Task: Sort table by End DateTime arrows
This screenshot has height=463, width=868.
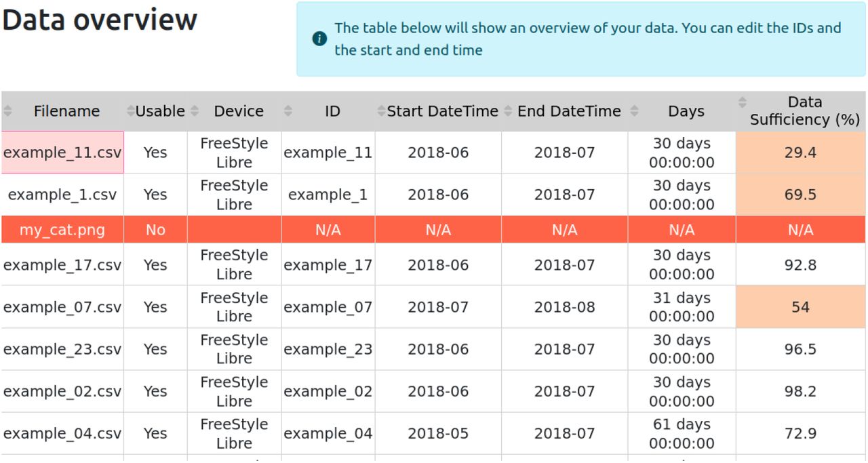Action: (x=508, y=111)
